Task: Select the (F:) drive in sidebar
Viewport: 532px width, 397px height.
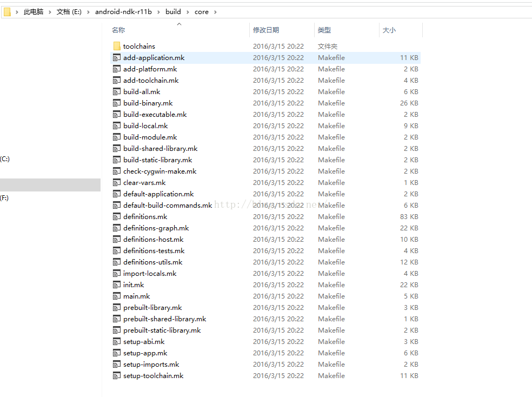Action: pyautogui.click(x=4, y=198)
